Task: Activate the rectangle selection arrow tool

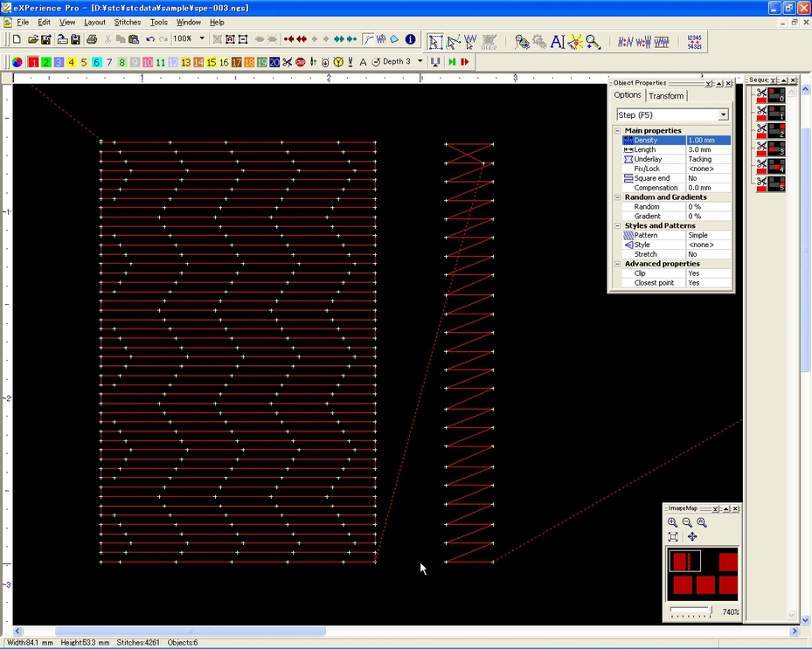Action: pyautogui.click(x=435, y=42)
